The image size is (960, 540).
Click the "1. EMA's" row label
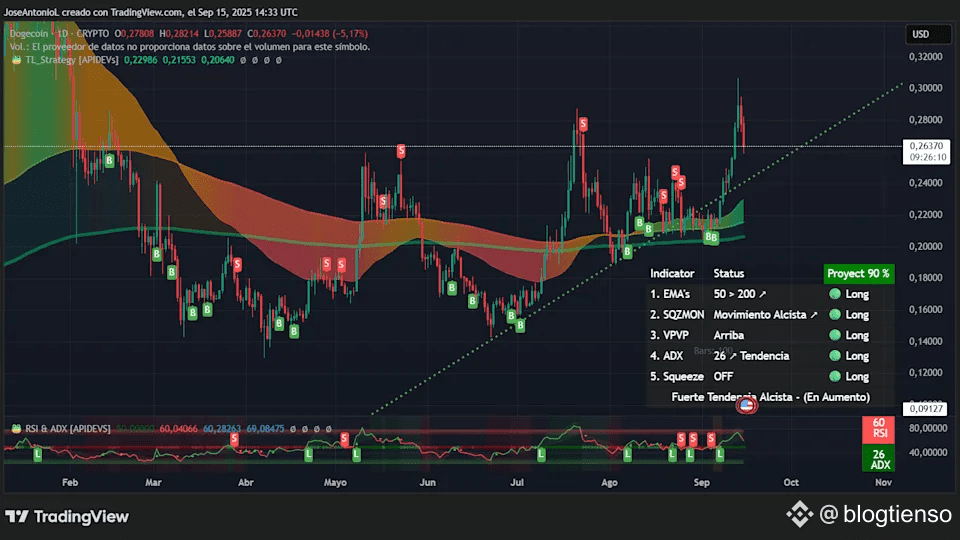pos(670,294)
